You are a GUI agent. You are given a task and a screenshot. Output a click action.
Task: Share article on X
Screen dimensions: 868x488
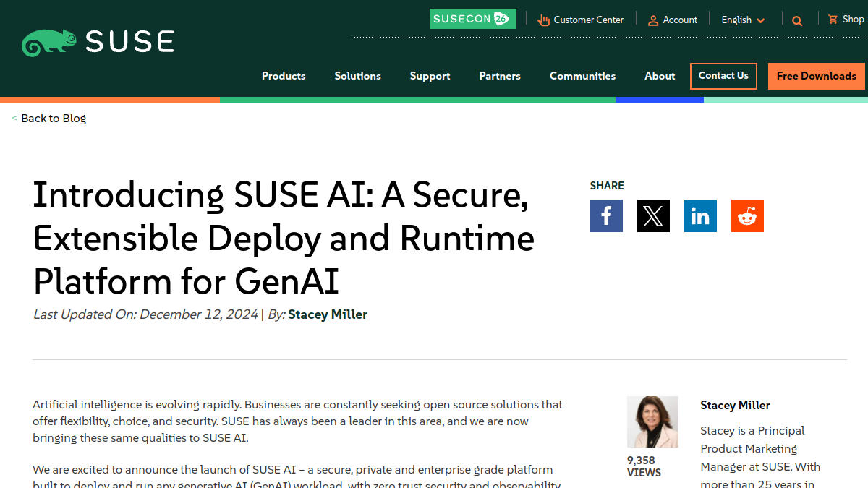pyautogui.click(x=653, y=215)
